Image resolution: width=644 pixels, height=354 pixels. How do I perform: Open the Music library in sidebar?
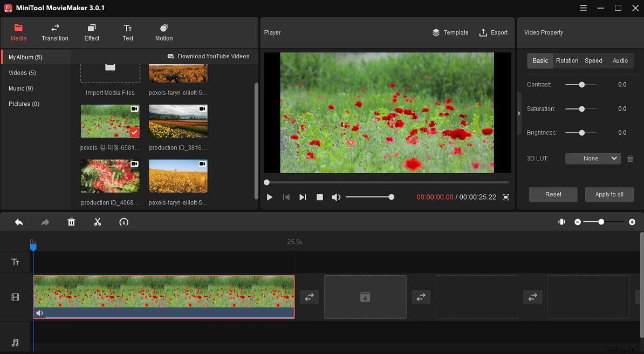20,88
